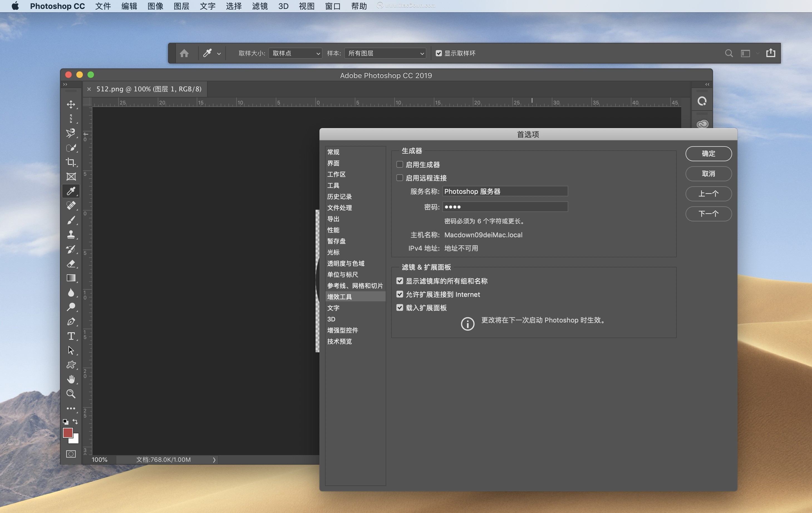Image resolution: width=812 pixels, height=513 pixels.
Task: Click the 下一个 button
Action: point(708,214)
